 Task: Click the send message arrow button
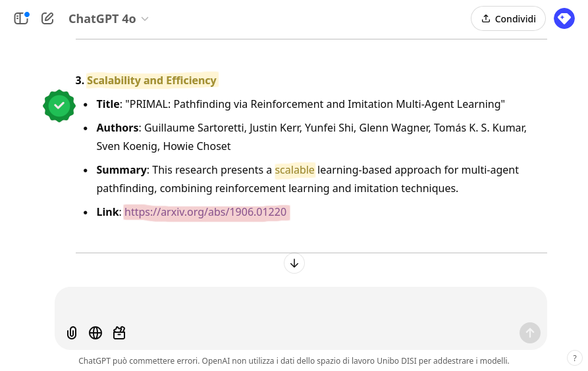[530, 333]
